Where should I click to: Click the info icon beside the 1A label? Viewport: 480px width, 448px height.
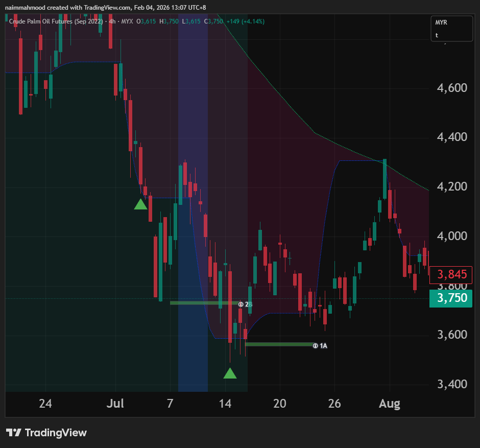(x=315, y=346)
